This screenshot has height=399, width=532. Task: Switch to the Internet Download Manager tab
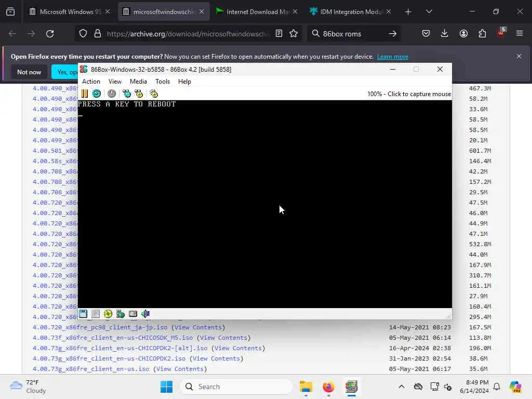tap(256, 12)
